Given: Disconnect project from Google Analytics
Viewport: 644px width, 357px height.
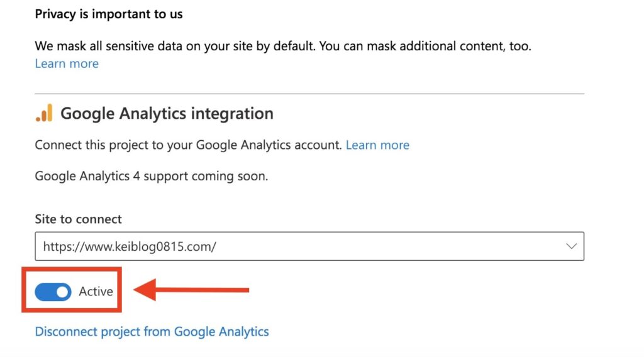Looking at the screenshot, I should pyautogui.click(x=152, y=332).
